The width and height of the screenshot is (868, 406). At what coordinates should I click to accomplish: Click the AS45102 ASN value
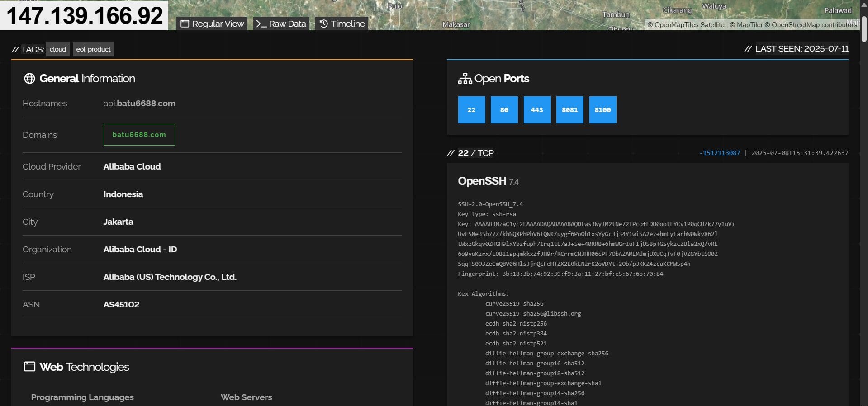coord(121,304)
